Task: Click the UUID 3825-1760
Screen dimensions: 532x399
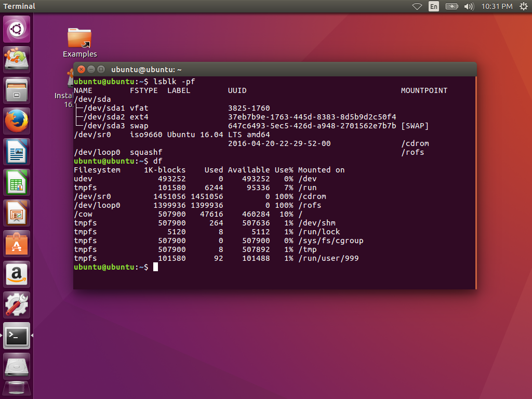Action: click(249, 108)
